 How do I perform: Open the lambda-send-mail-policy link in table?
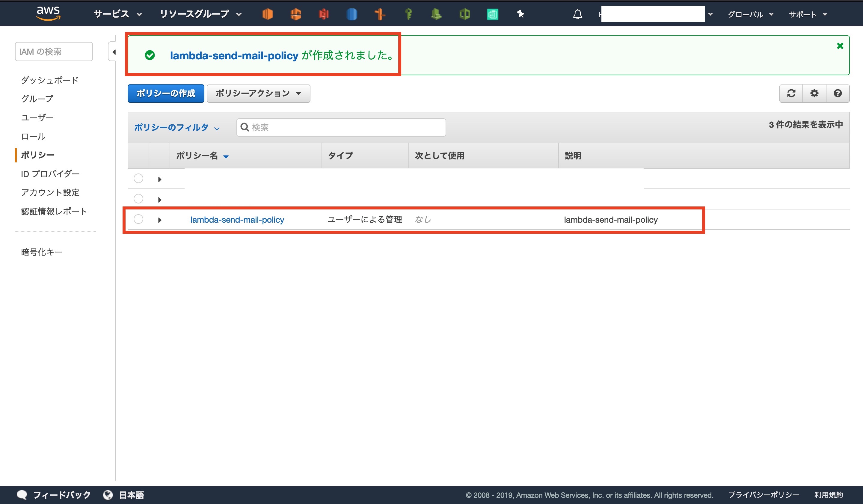click(x=237, y=220)
